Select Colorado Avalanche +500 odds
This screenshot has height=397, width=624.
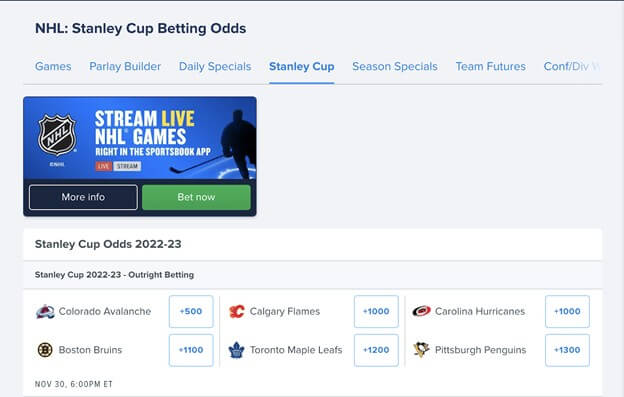[191, 311]
